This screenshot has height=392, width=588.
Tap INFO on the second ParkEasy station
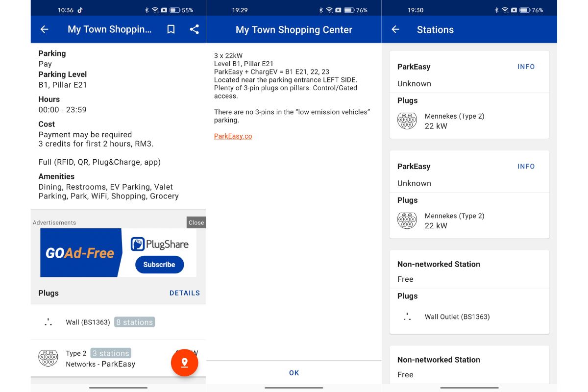(x=526, y=166)
